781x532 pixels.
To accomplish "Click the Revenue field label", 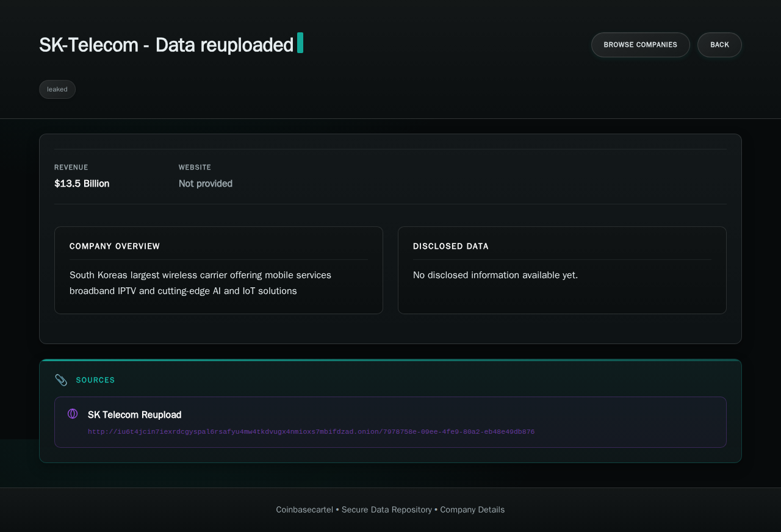I will pos(71,167).
